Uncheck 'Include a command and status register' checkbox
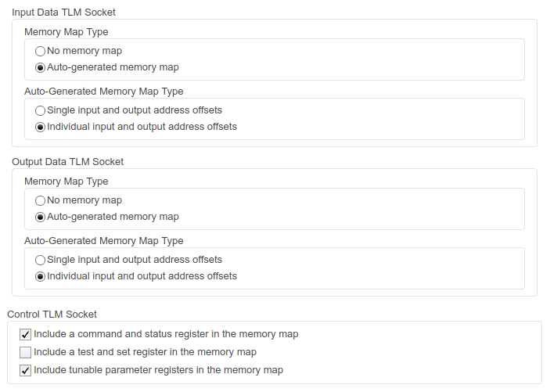 pos(25,334)
